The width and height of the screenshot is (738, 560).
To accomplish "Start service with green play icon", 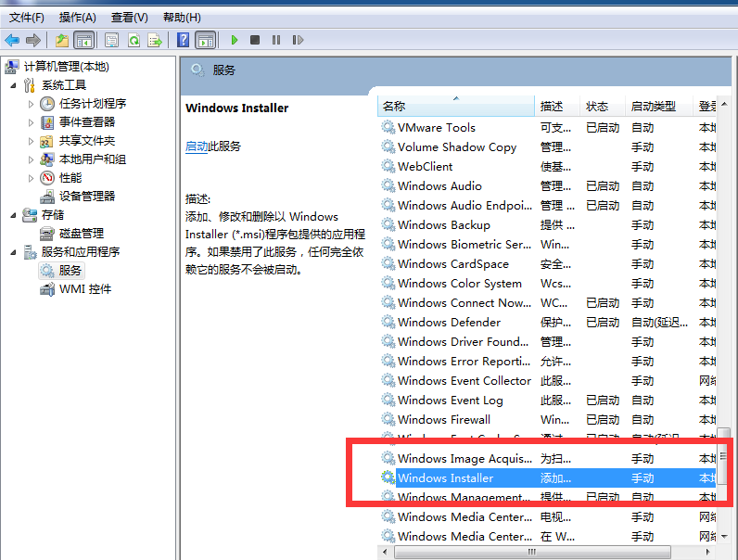I will [x=235, y=40].
